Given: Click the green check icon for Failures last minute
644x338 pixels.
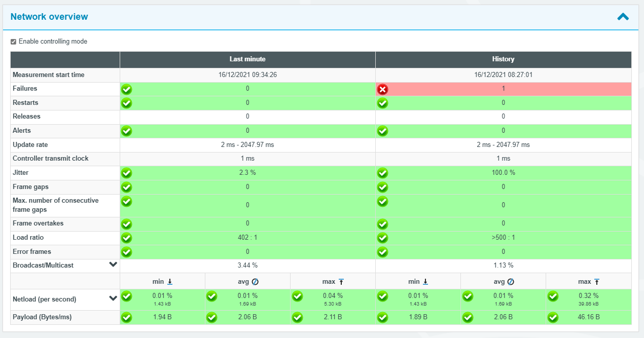Looking at the screenshot, I should (126, 89).
